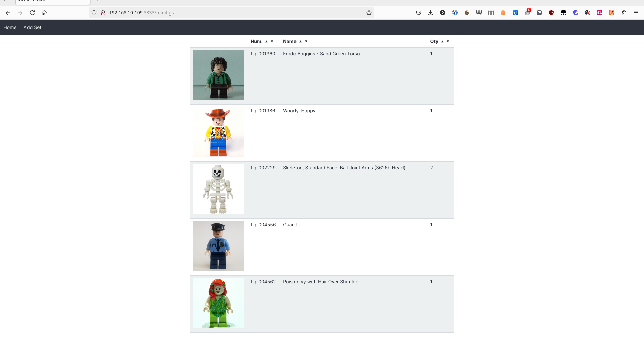Sort Num. column descending arrow

click(x=272, y=41)
